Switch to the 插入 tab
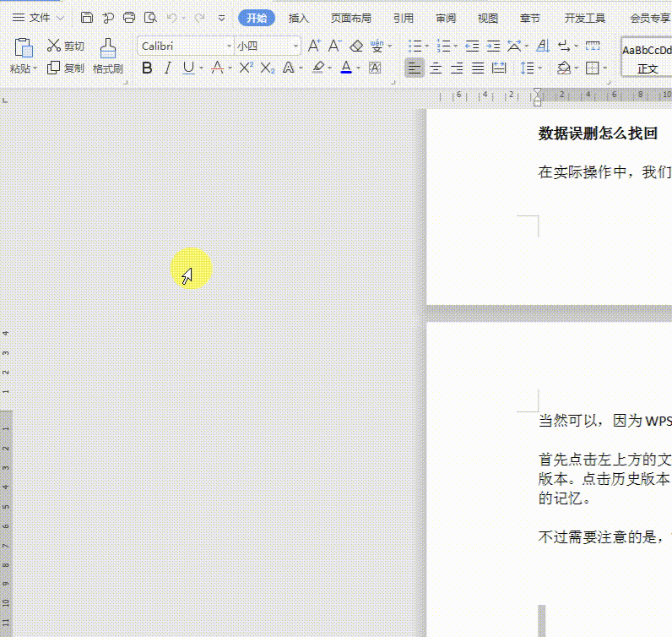This screenshot has height=637, width=672. click(x=298, y=18)
